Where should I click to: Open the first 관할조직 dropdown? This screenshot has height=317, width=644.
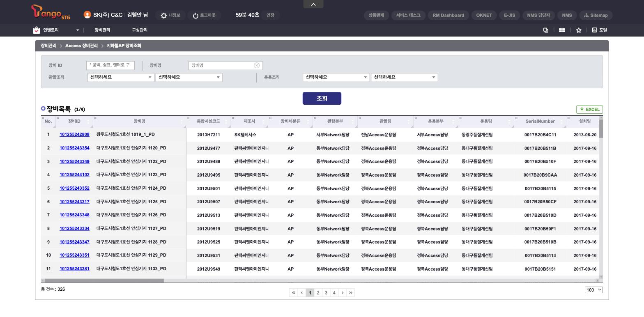point(121,77)
